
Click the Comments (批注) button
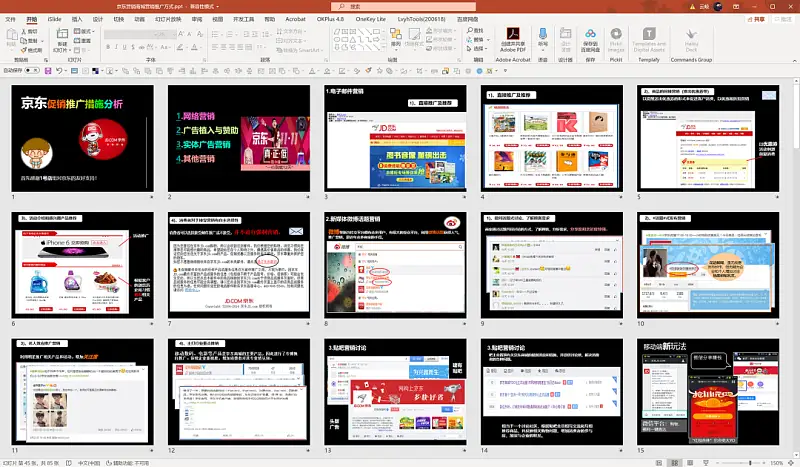pyautogui.click(x=783, y=19)
